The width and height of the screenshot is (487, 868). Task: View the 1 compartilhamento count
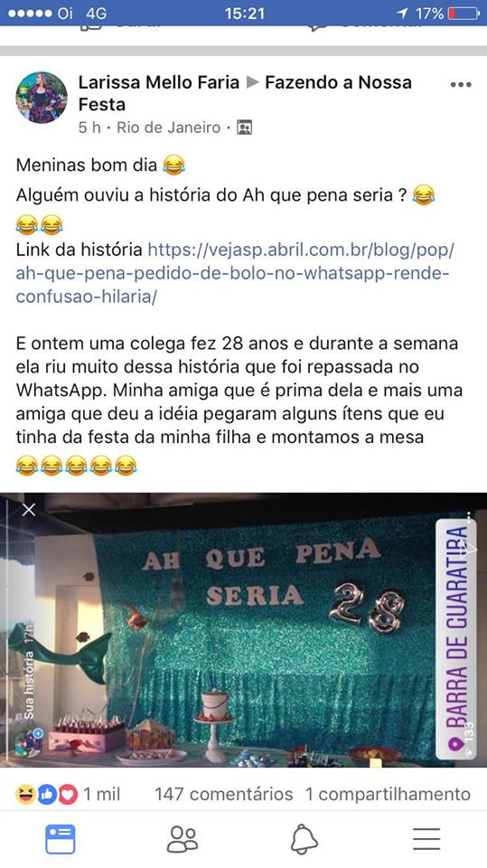(388, 795)
